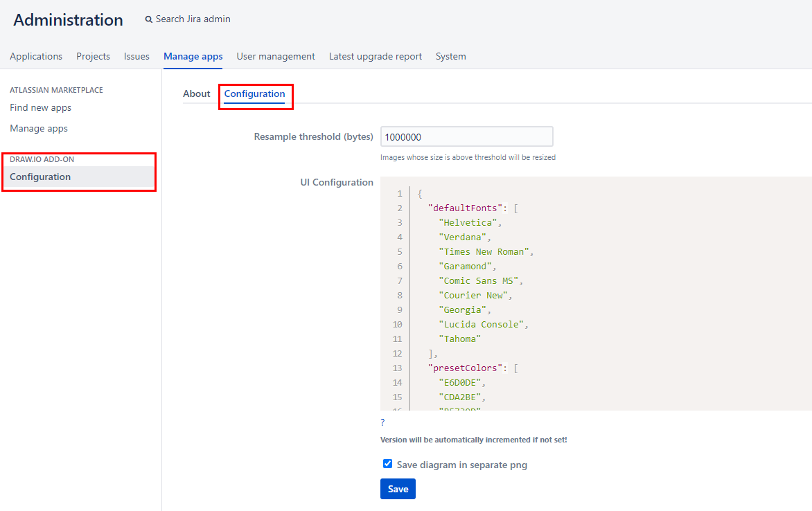
Task: Uncheck Save diagram in separate png
Action: [387, 463]
